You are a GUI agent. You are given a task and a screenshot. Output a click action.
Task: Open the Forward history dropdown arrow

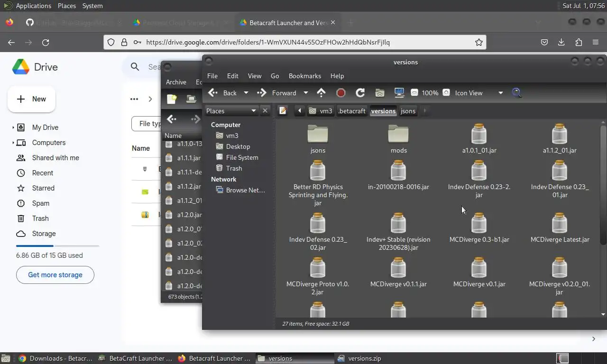pyautogui.click(x=305, y=93)
